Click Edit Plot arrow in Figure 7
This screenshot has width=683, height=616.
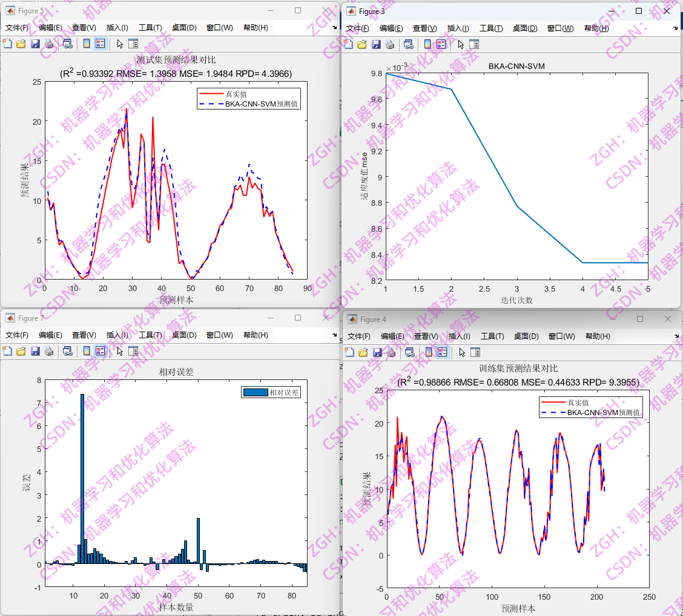120,351
